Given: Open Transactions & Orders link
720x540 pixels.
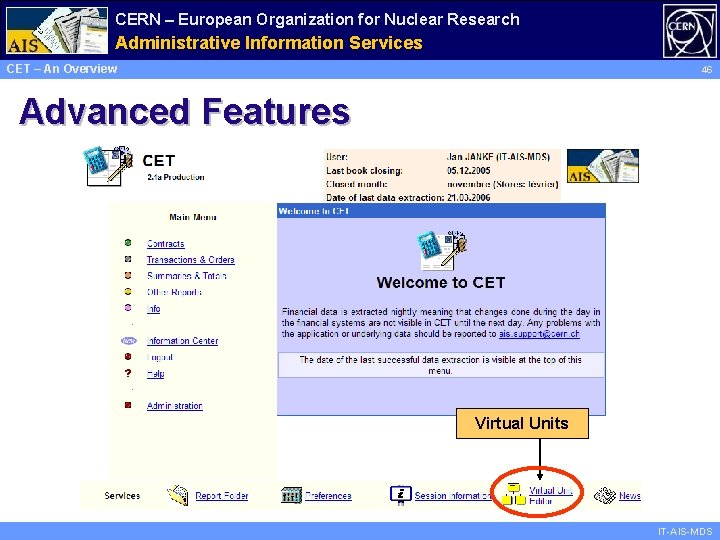Looking at the screenshot, I should click(191, 260).
